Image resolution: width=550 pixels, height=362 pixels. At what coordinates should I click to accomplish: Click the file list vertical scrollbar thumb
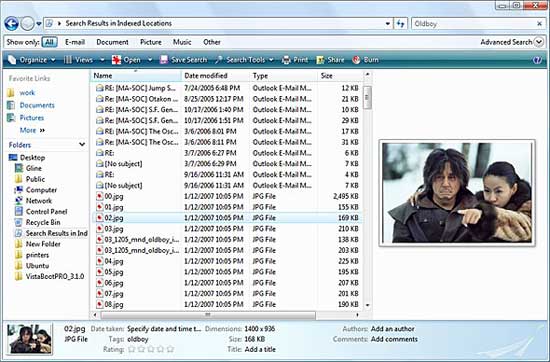(367, 98)
